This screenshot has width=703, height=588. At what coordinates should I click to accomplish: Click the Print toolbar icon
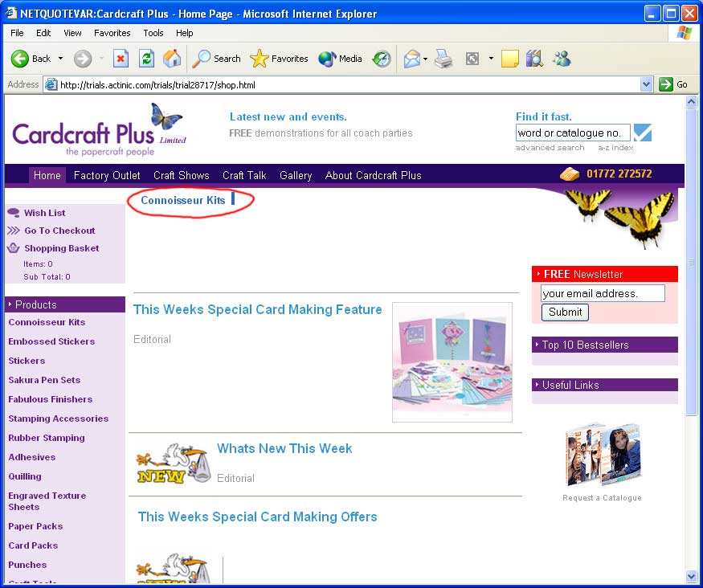click(443, 59)
